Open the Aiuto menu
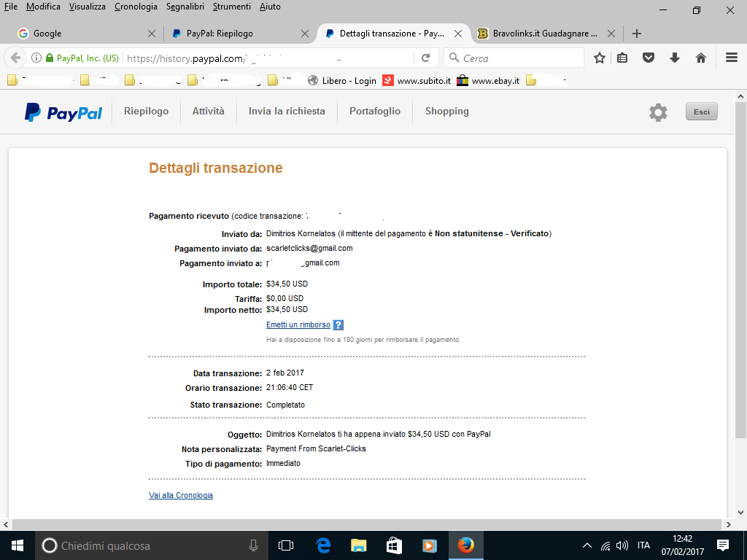 coord(270,7)
